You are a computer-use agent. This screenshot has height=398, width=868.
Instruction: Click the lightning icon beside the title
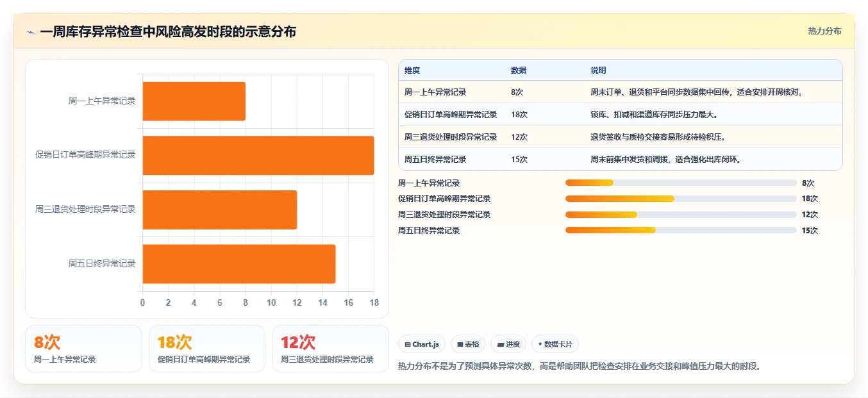click(x=31, y=32)
